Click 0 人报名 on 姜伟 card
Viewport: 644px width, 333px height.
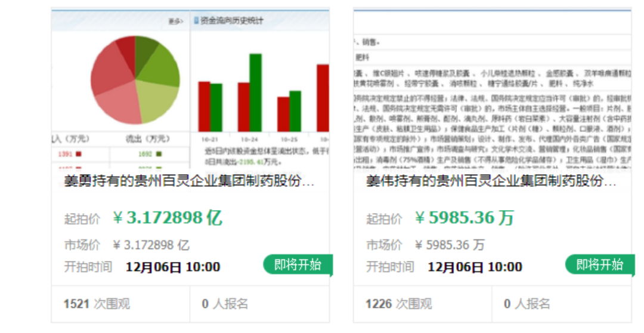click(x=527, y=304)
